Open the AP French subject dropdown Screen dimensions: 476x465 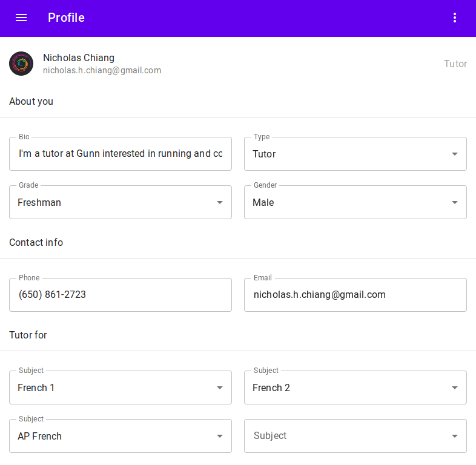(x=121, y=436)
